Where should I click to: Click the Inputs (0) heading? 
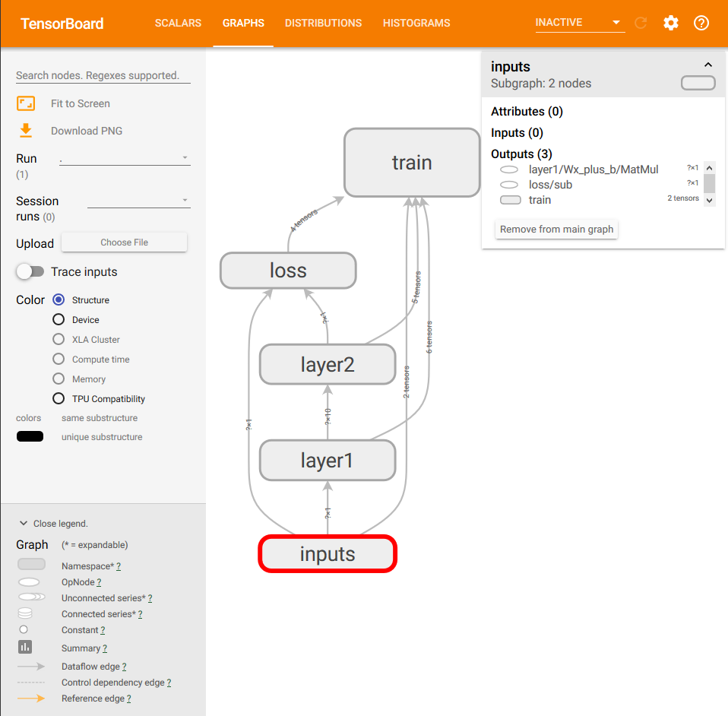517,133
